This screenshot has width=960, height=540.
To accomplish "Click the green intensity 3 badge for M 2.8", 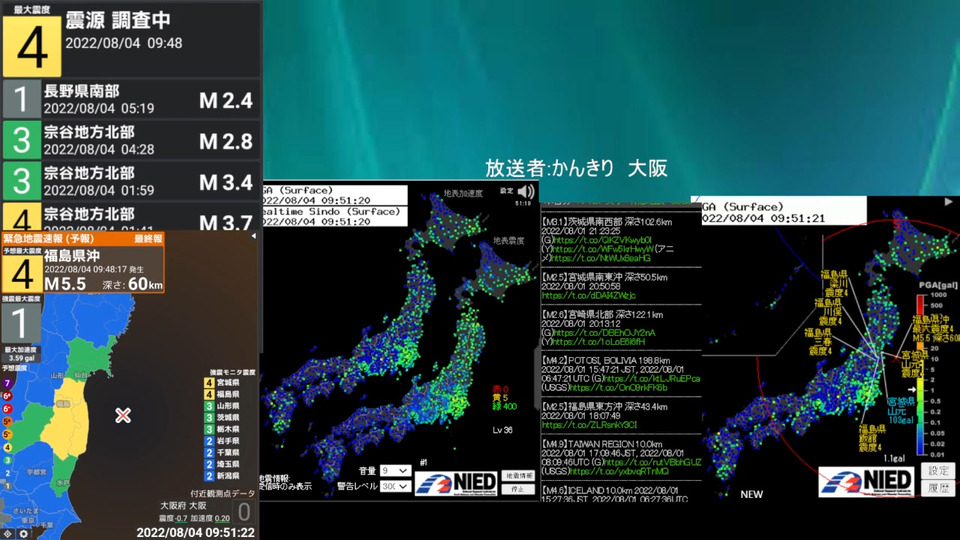I will (x=21, y=140).
